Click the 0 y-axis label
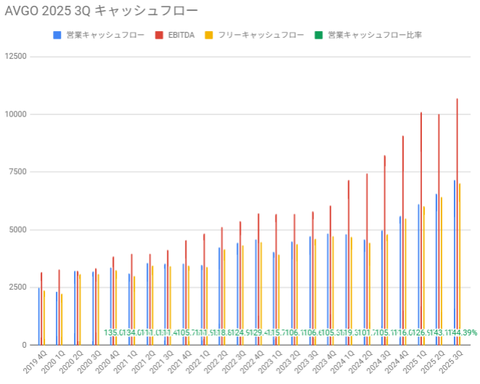This screenshot has height=384, width=480. click(x=24, y=345)
